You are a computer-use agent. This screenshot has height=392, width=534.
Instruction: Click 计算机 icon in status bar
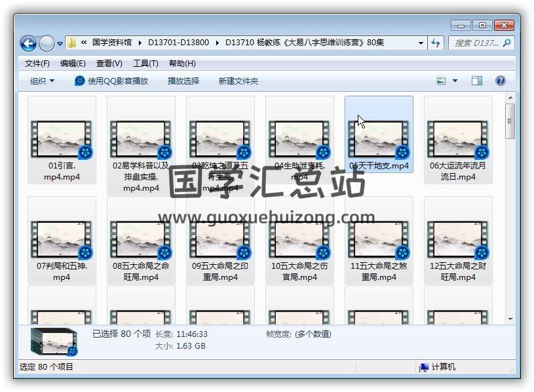423,367
